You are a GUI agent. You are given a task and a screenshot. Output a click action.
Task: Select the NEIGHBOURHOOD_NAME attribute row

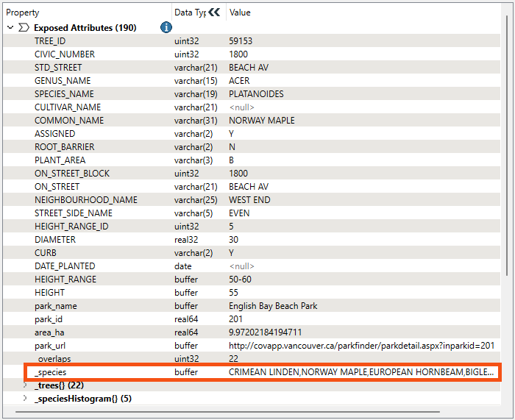click(85, 200)
